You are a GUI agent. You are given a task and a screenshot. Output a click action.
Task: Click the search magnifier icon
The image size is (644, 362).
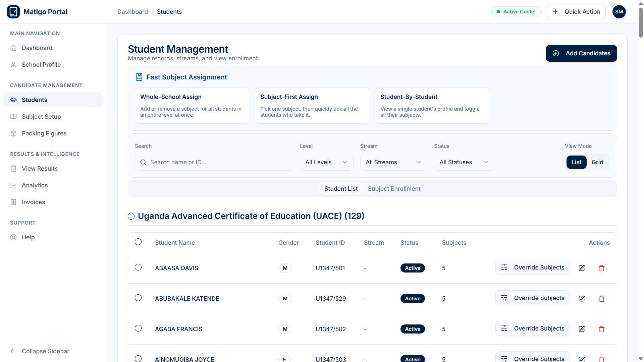(x=143, y=162)
